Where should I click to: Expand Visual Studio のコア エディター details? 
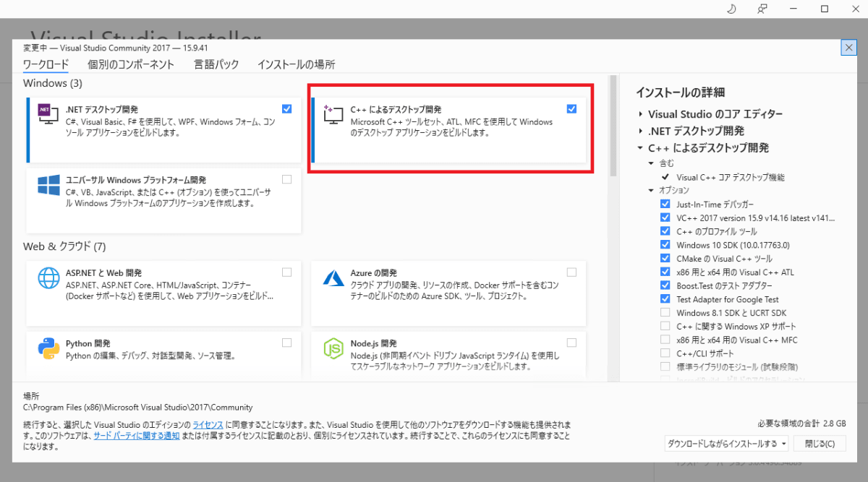click(640, 114)
